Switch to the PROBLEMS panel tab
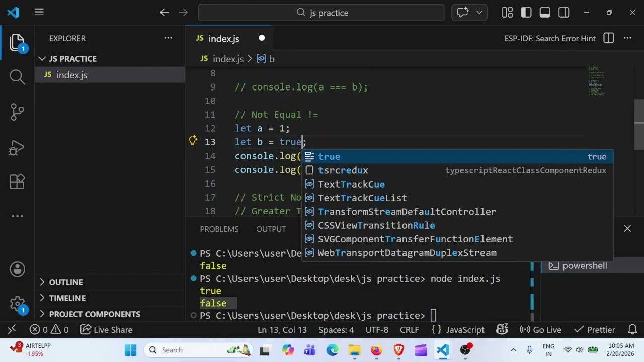 [219, 229]
